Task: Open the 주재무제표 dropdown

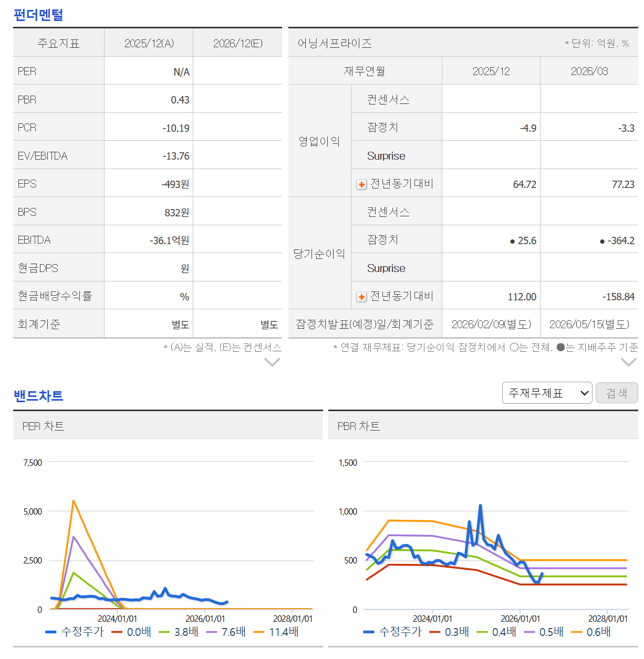Action: click(547, 393)
